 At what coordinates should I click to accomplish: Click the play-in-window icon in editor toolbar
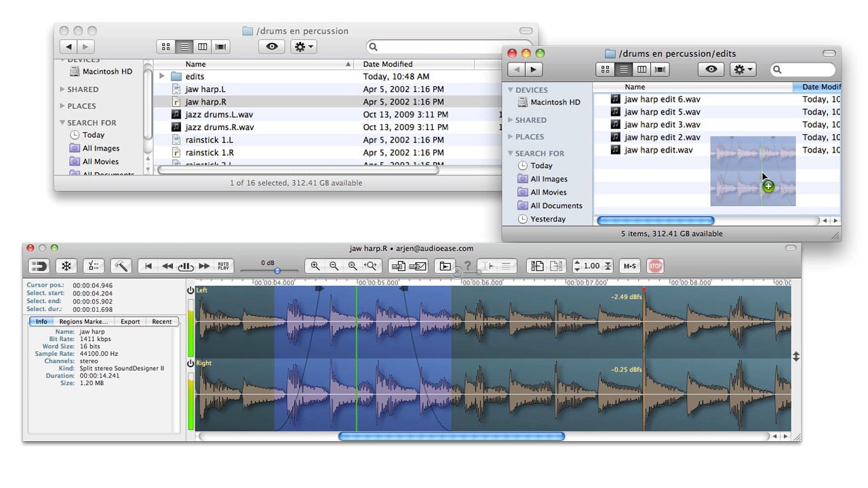click(444, 266)
